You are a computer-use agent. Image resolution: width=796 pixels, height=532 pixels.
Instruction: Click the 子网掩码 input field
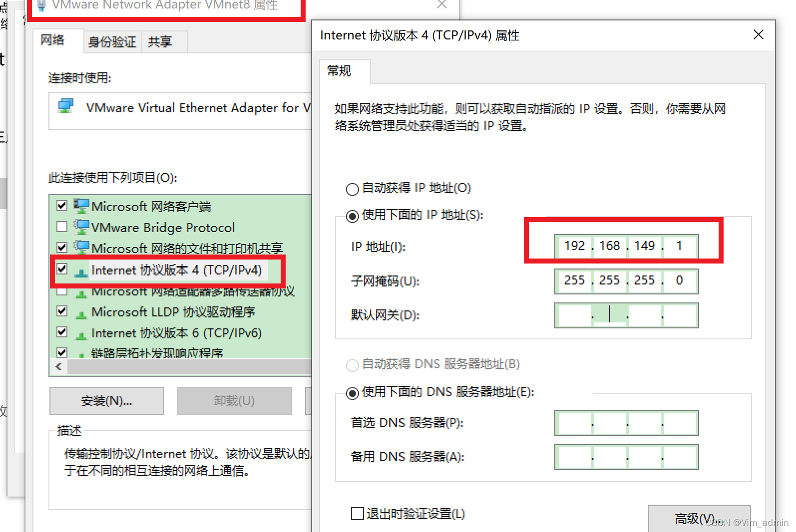coord(626,281)
